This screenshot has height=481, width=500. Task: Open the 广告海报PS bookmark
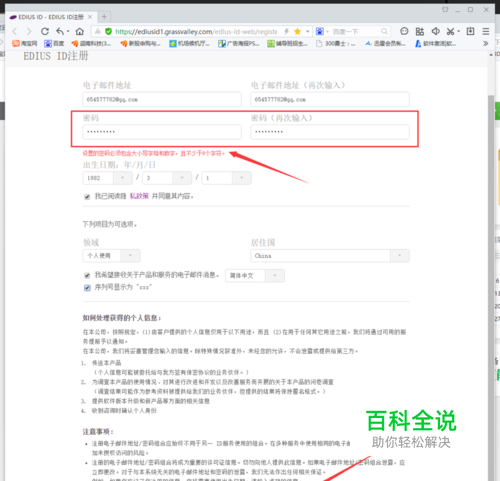coord(238,43)
